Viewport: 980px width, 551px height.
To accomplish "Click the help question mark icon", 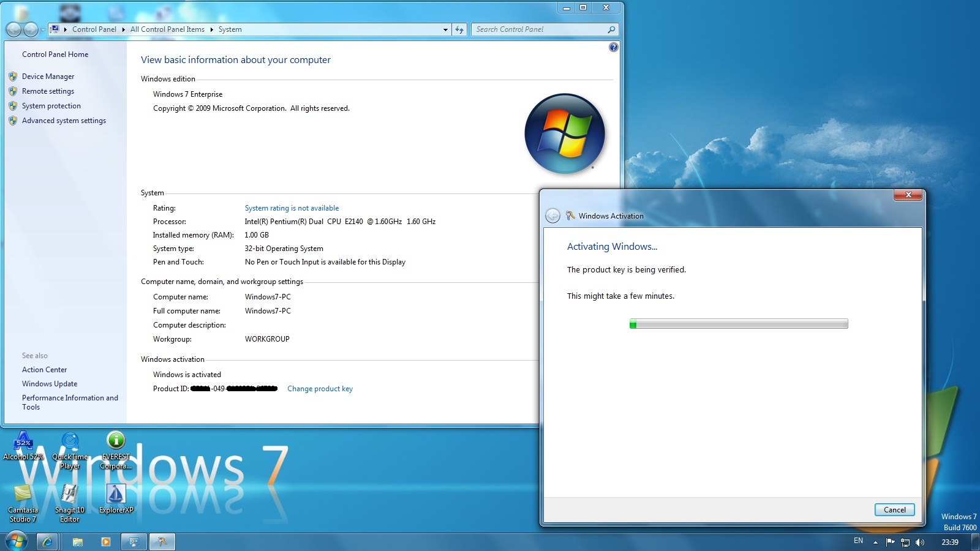I will click(613, 47).
